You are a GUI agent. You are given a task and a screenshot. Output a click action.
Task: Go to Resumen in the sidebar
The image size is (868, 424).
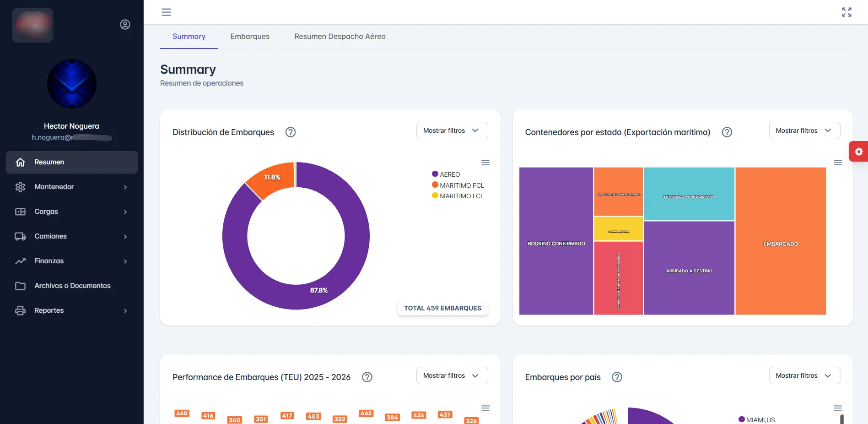click(x=72, y=162)
